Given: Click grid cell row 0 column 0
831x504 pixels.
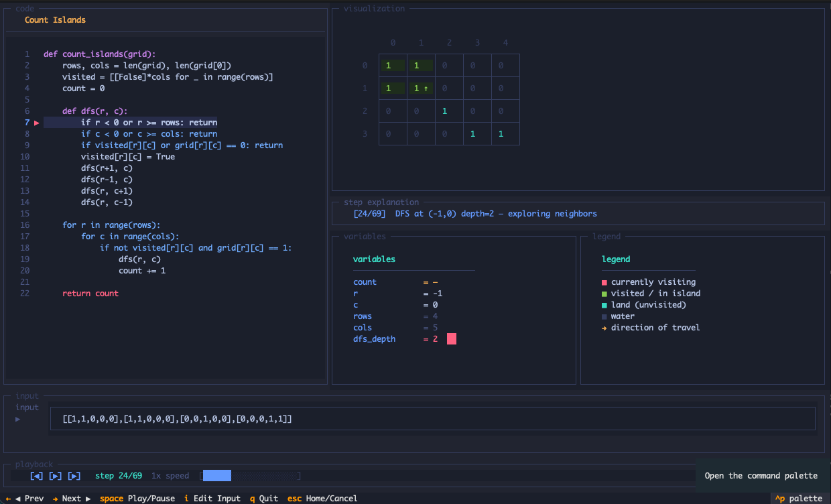Looking at the screenshot, I should [x=393, y=66].
